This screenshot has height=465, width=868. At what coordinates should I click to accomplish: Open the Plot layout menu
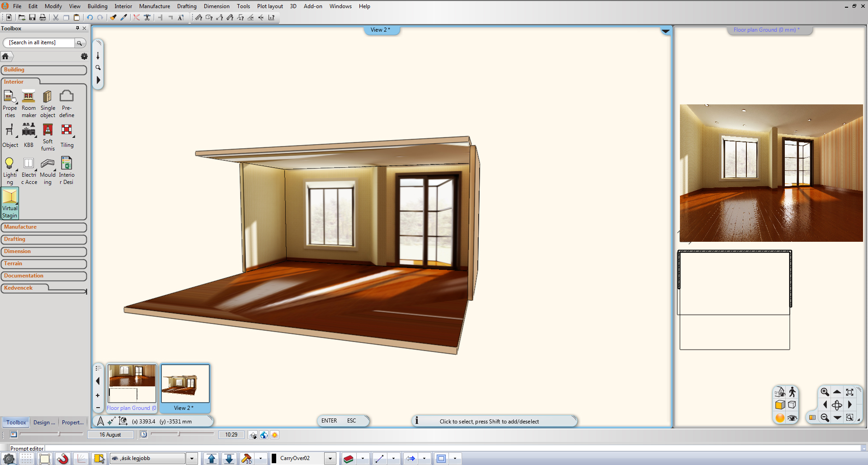(x=270, y=6)
